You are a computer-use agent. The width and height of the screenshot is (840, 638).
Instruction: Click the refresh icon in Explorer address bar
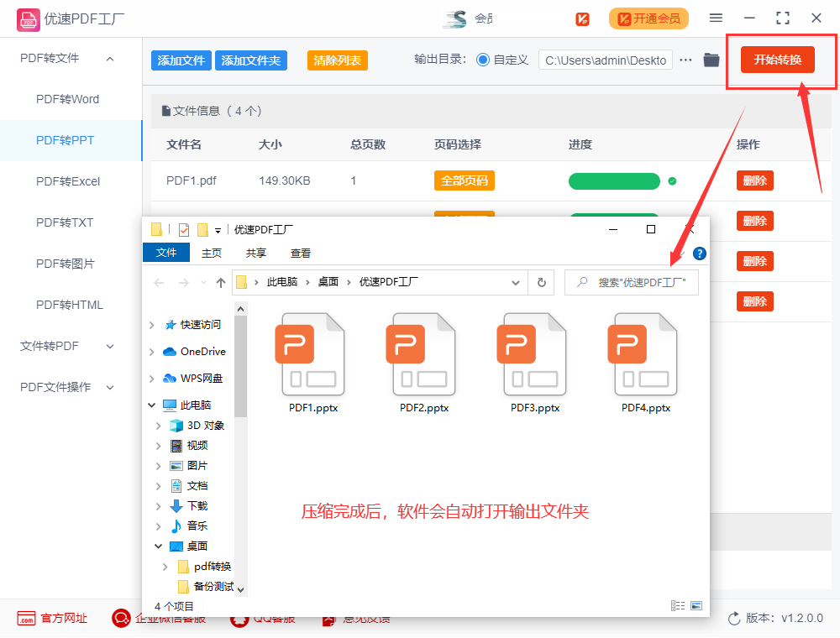tap(542, 282)
